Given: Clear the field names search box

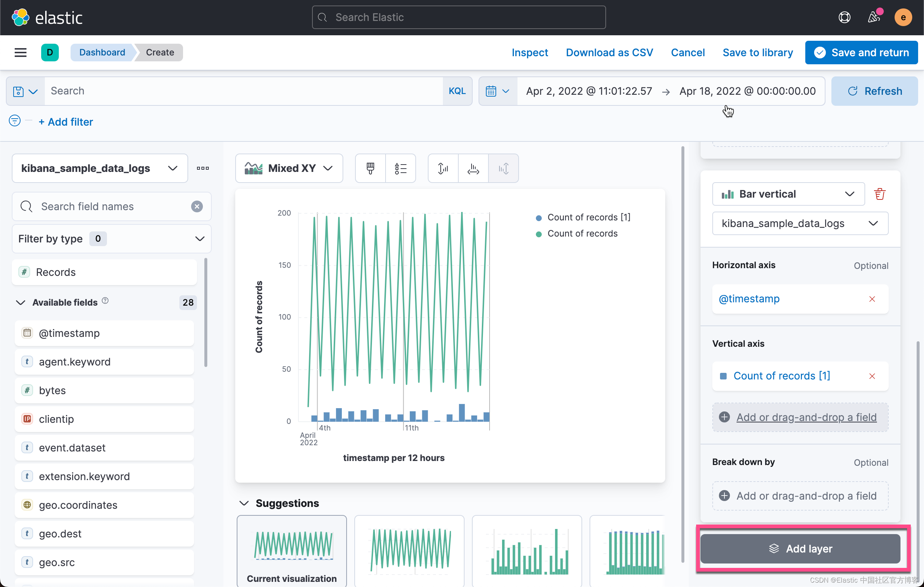Looking at the screenshot, I should point(197,206).
